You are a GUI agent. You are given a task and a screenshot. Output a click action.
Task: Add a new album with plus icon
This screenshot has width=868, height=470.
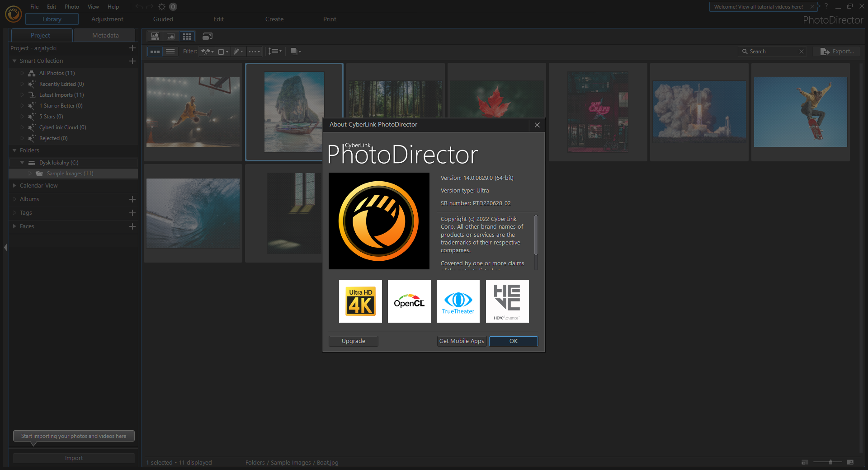(132, 199)
